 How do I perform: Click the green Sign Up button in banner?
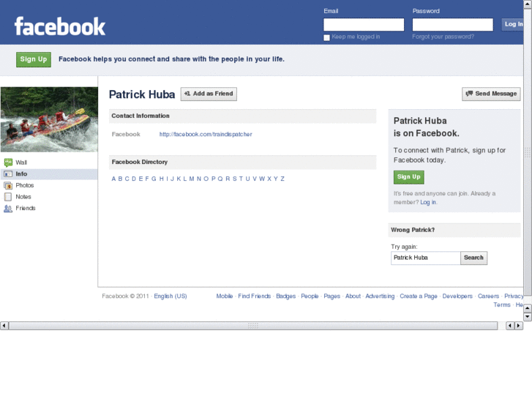34,59
